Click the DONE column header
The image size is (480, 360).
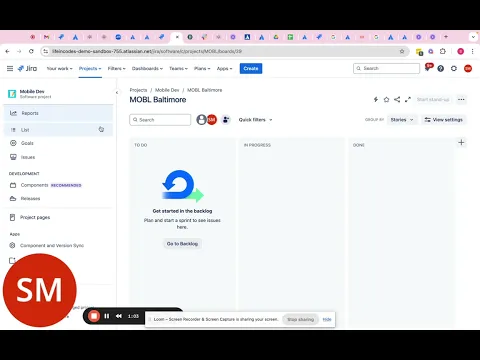point(359,145)
